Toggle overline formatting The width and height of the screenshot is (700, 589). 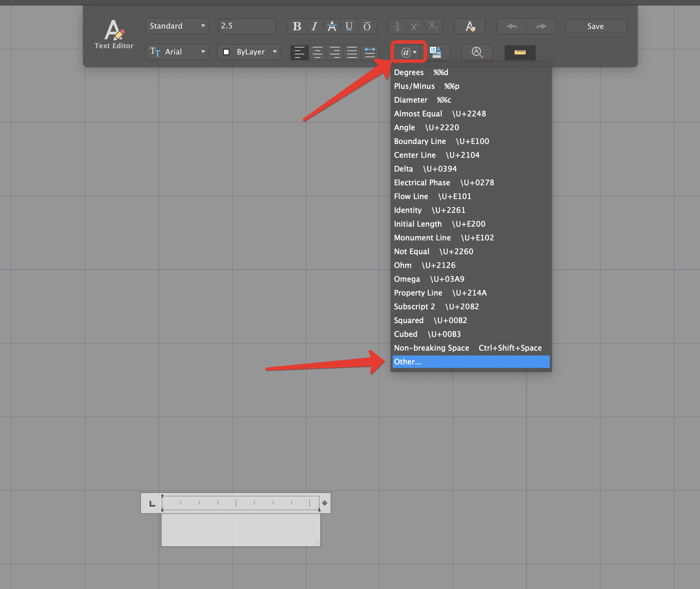pos(367,26)
